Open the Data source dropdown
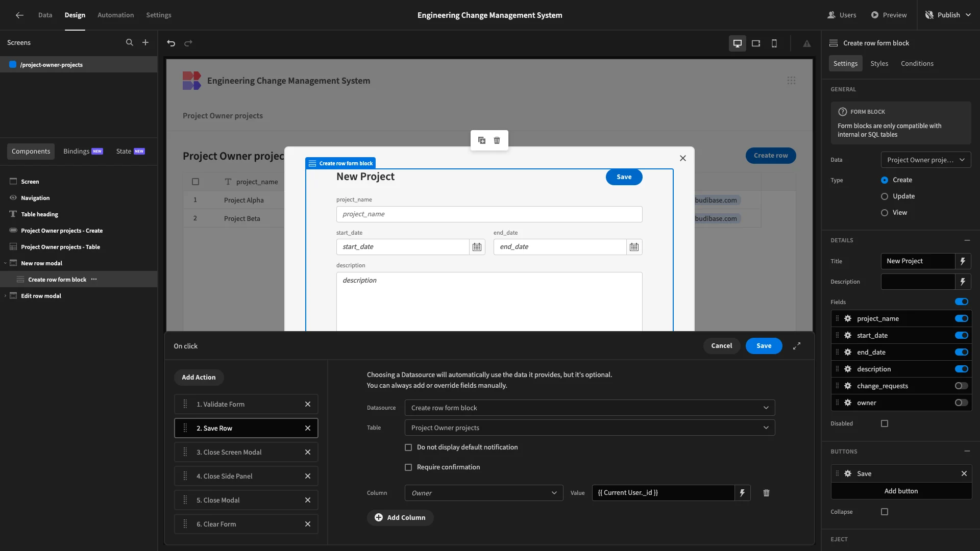Screen dimensions: 980x551 tap(926, 160)
